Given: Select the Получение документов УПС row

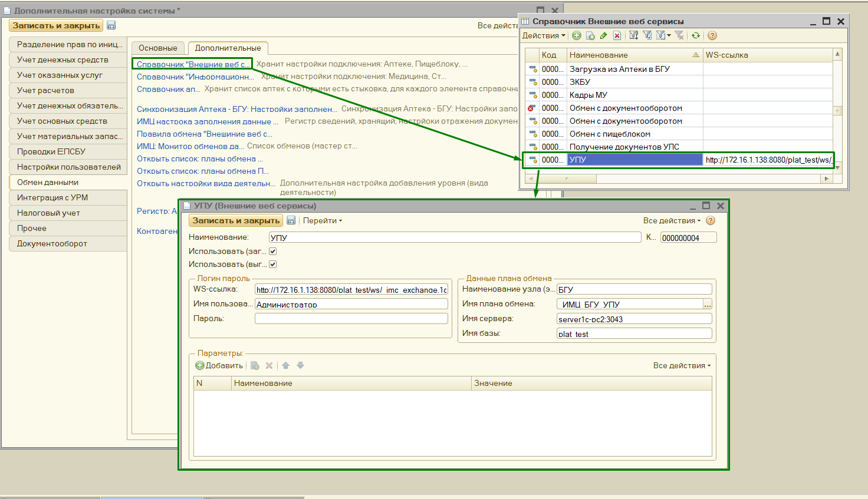Looking at the screenshot, I should [624, 147].
